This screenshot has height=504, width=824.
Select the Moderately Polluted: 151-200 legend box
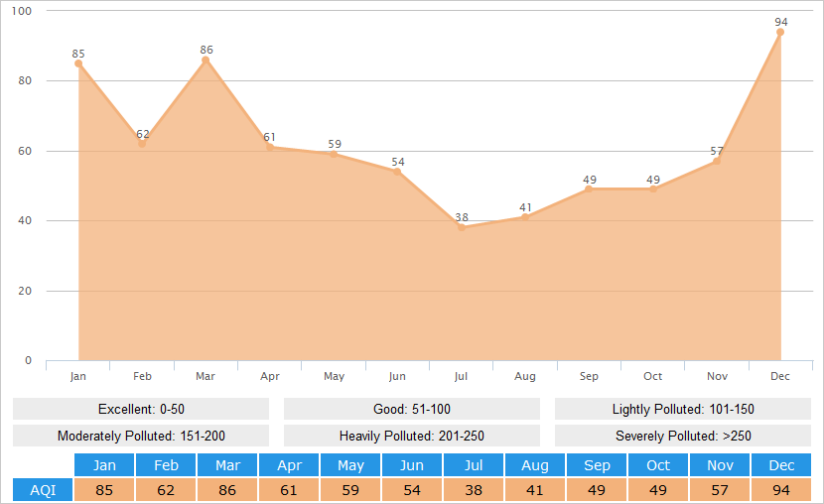click(141, 436)
